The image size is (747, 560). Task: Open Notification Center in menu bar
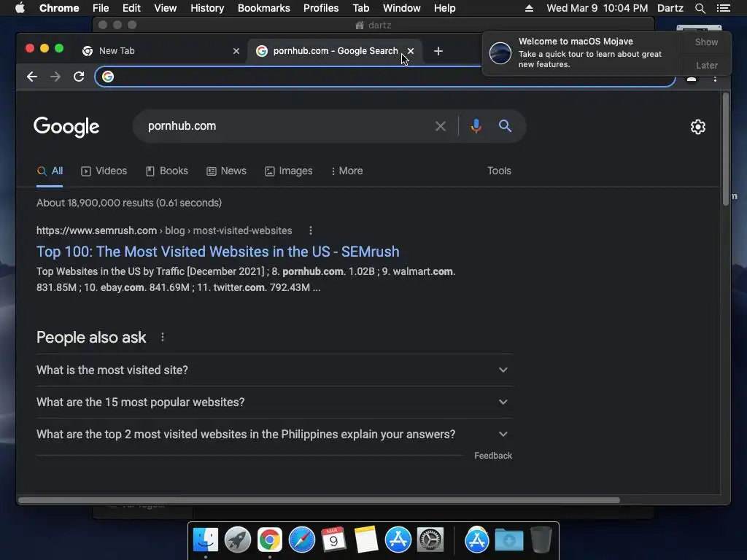[723, 8]
